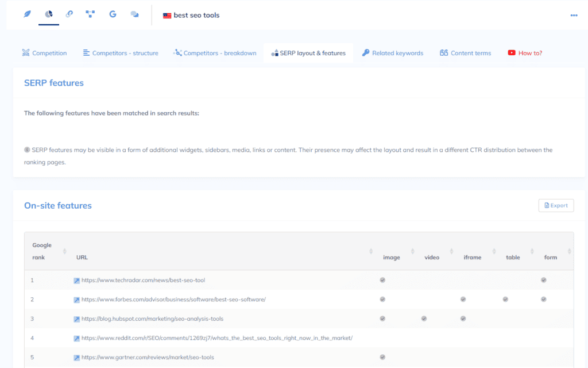
Task: Open the comments chat icon
Action: point(134,14)
